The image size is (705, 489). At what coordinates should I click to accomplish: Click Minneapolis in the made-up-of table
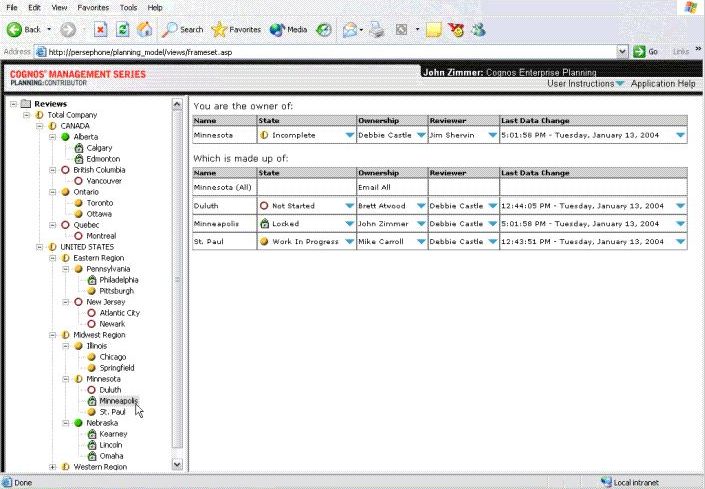pos(216,224)
